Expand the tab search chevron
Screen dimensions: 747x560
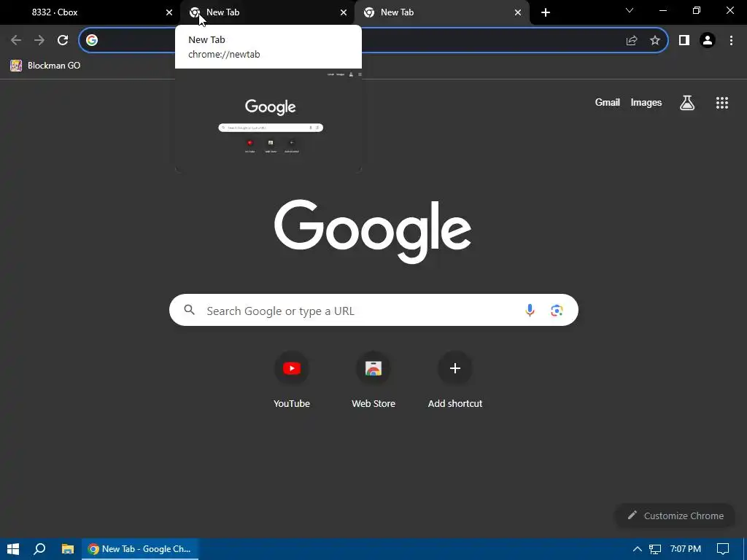(x=630, y=10)
